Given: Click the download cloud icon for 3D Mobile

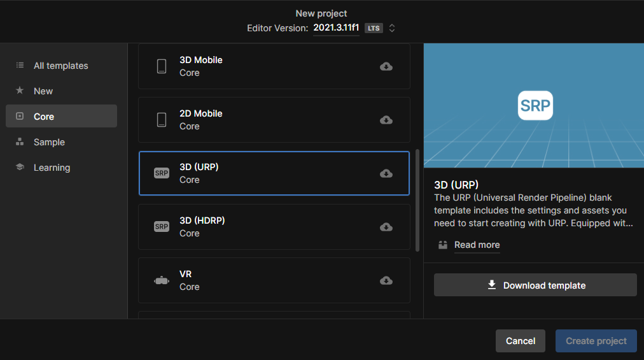Looking at the screenshot, I should pos(386,66).
